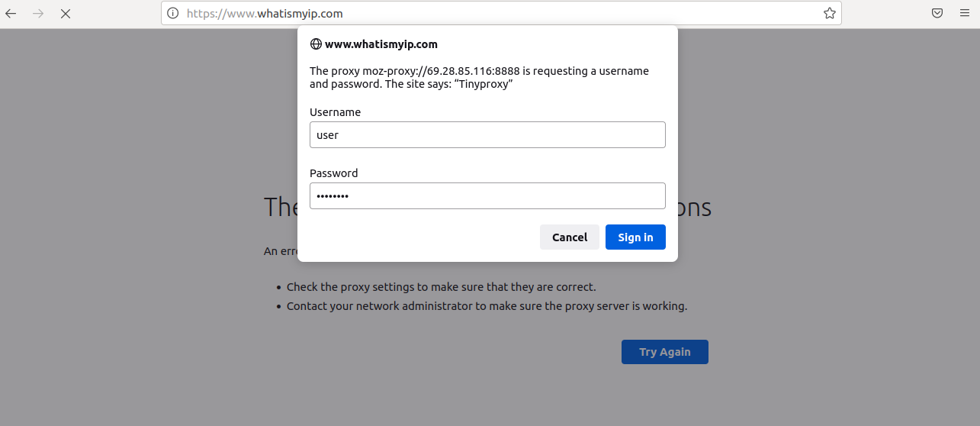Click the Password label text
Image resolution: width=980 pixels, height=426 pixels.
333,173
